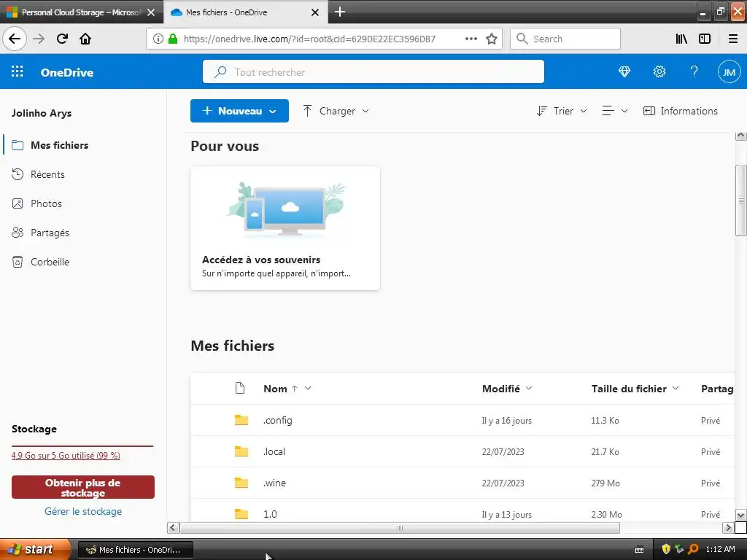Click the OneDrive logo text
Screen dimensions: 747x560
pos(66,72)
